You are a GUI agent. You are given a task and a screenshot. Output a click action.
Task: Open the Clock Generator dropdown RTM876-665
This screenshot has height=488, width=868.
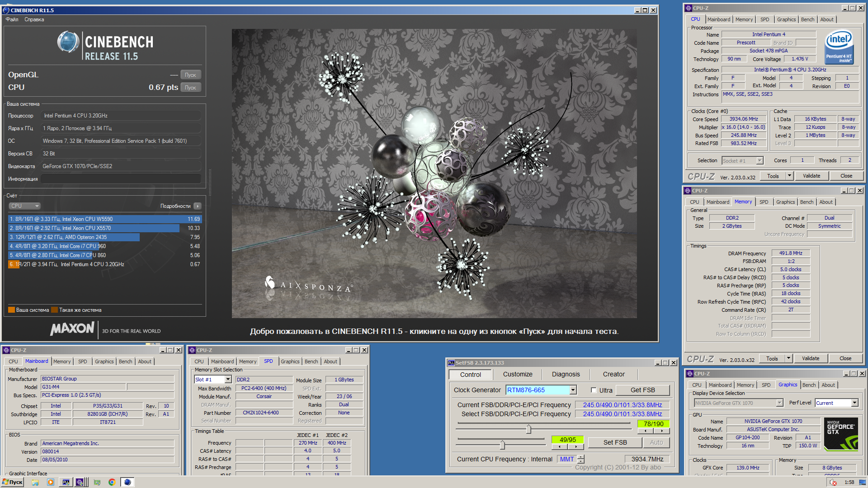[x=573, y=390]
